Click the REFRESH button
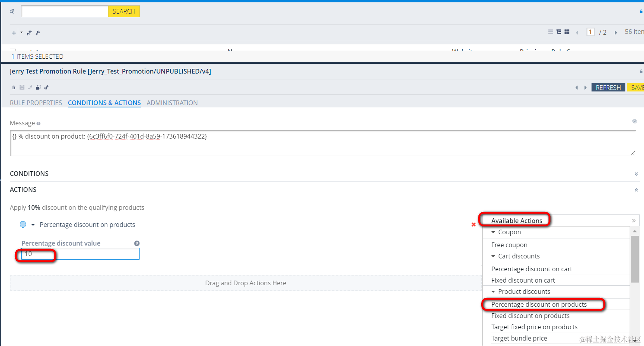The height and width of the screenshot is (346, 644). click(608, 88)
